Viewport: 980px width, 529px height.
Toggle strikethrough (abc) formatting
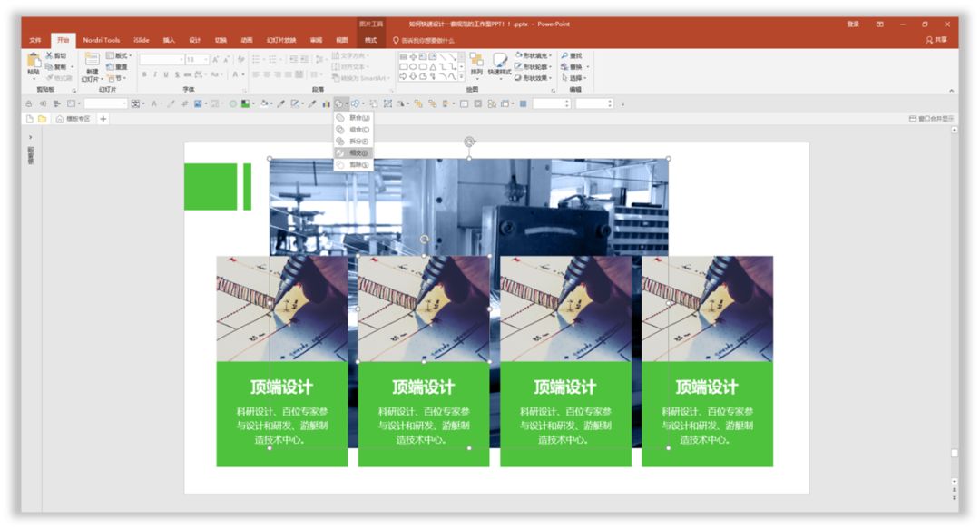(188, 74)
